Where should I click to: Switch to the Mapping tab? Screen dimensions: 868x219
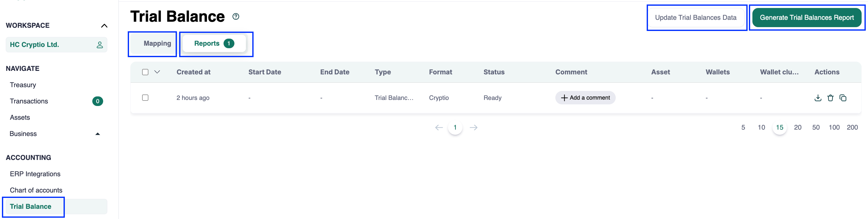(157, 43)
